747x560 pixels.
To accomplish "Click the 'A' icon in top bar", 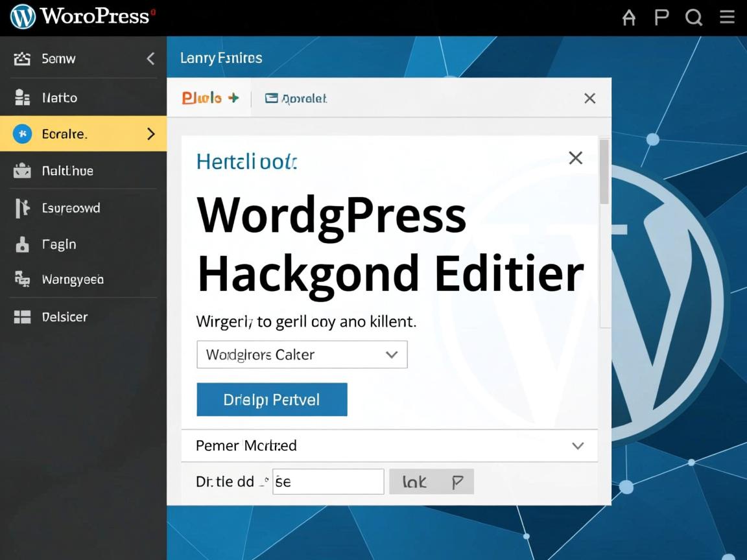I will [x=628, y=17].
